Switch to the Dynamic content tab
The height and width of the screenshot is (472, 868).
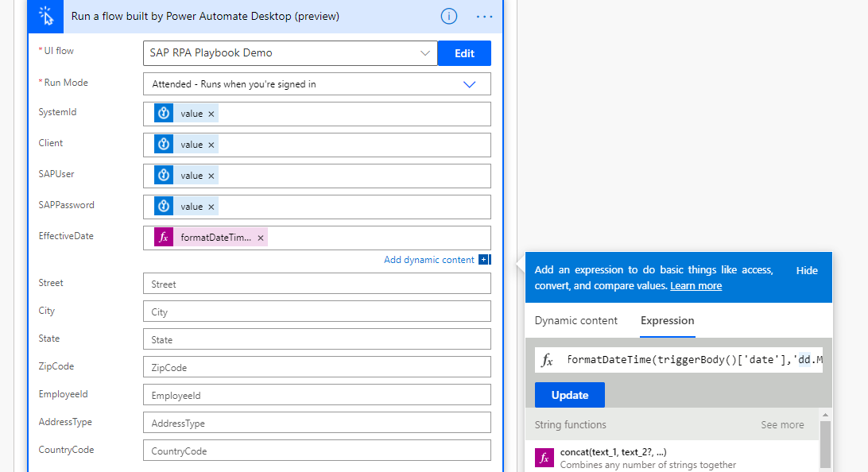[x=575, y=320]
